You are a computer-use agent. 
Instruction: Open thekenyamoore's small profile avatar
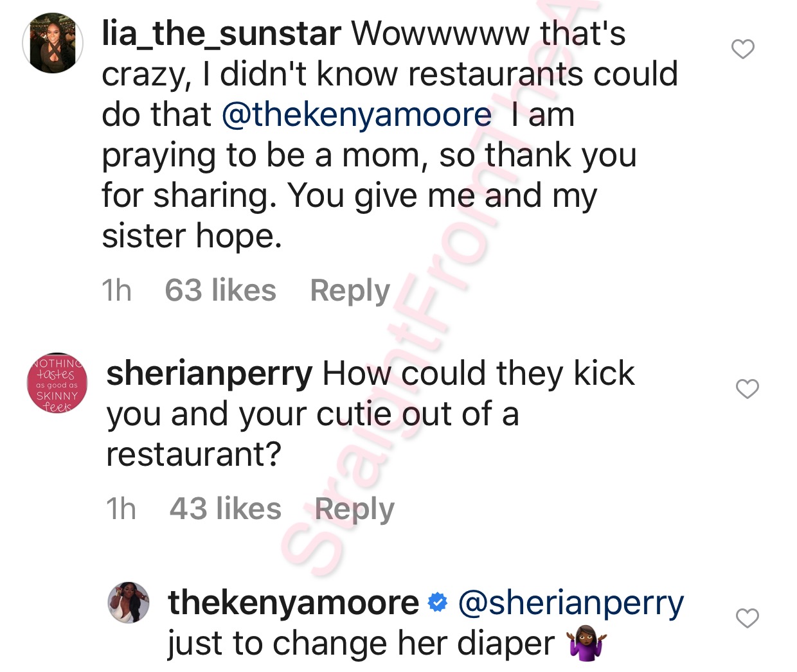pyautogui.click(x=129, y=603)
